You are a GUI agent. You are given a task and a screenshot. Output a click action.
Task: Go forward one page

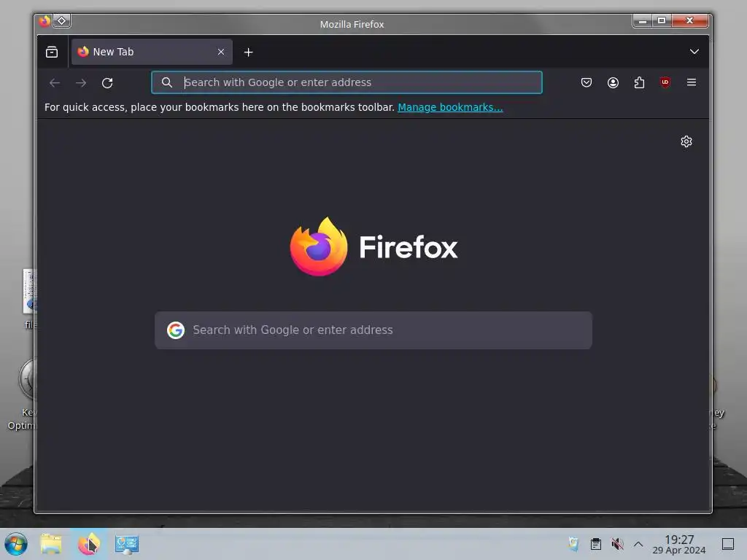[81, 83]
